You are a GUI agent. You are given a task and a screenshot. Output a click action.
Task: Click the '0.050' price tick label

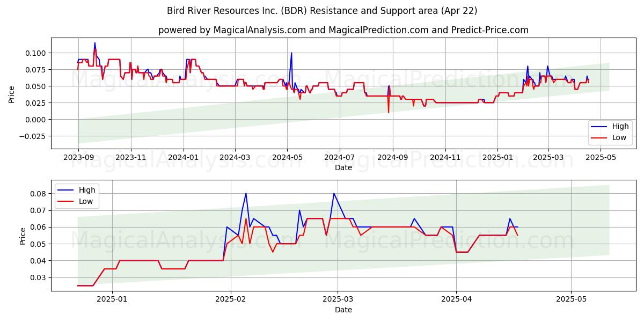click(x=36, y=86)
